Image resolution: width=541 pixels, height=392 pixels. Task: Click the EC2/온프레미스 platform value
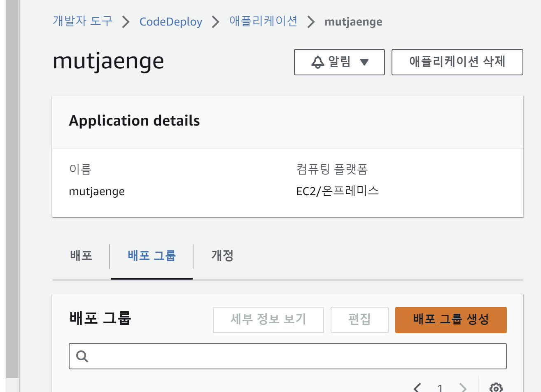(338, 191)
